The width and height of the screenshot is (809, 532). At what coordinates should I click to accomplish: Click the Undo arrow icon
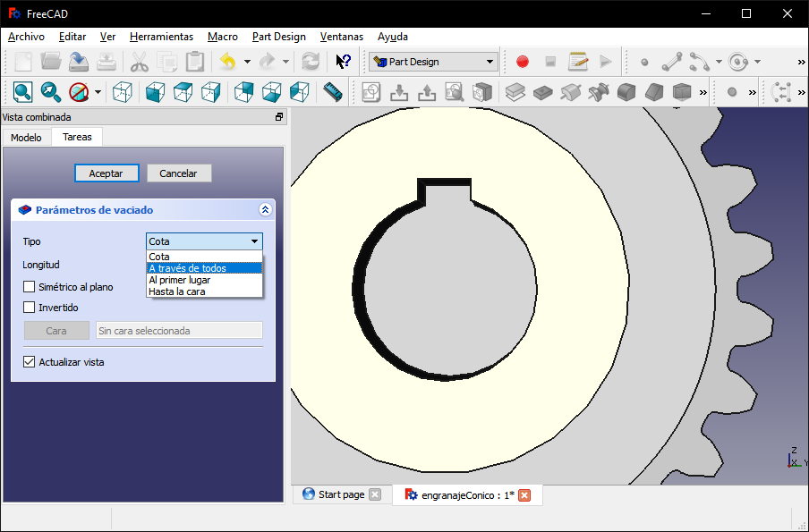pos(227,62)
